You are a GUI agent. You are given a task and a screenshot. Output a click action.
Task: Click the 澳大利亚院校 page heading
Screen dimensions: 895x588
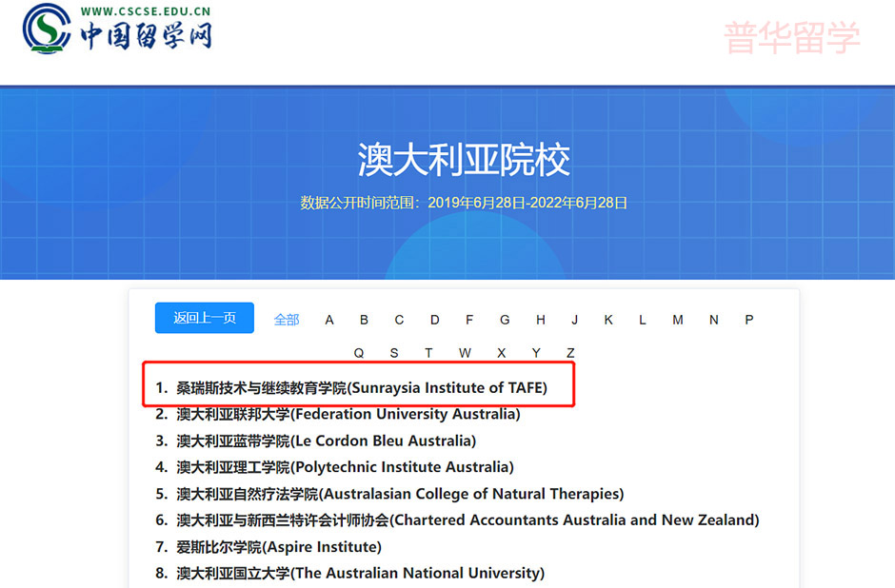pyautogui.click(x=464, y=160)
